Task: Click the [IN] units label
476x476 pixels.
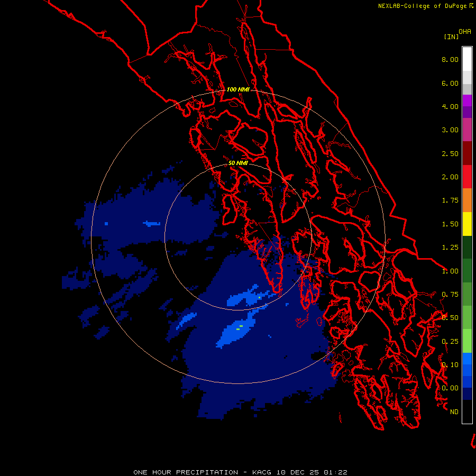Action: (451, 36)
